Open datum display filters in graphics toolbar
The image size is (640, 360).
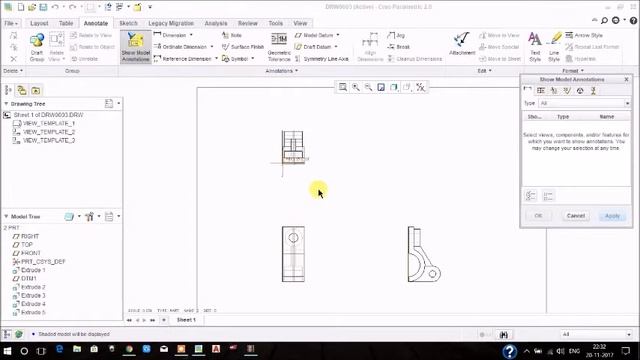coord(420,87)
